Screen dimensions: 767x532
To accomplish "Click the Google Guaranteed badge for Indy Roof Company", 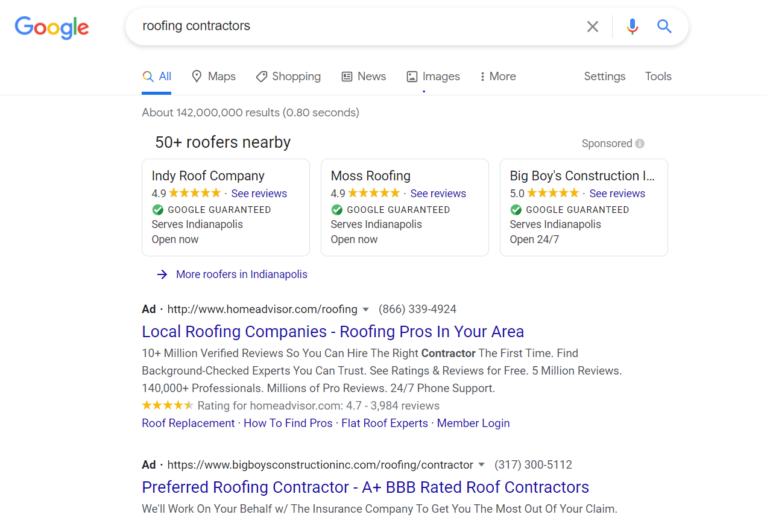I will click(157, 209).
